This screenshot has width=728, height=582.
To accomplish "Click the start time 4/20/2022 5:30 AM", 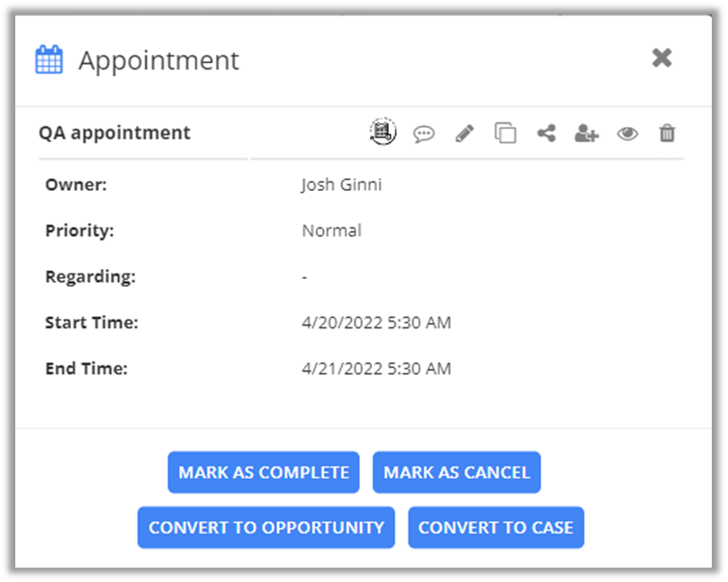I will point(376,322).
